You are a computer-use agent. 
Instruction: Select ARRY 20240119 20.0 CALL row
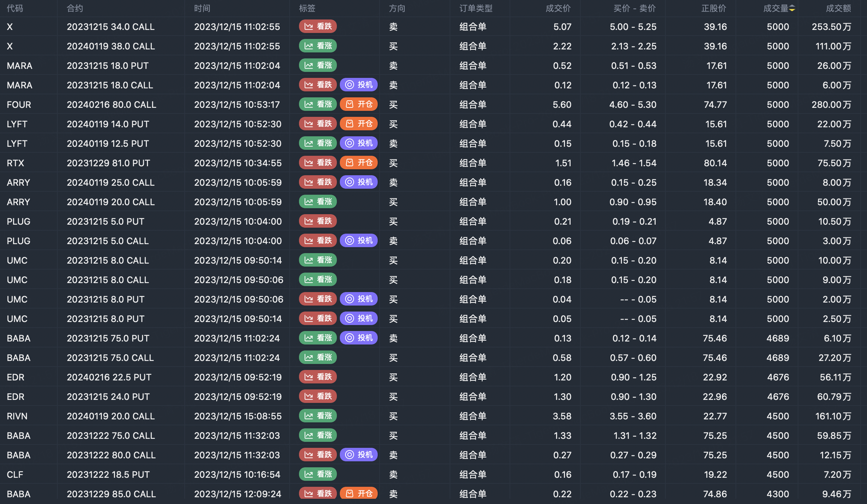111,202
